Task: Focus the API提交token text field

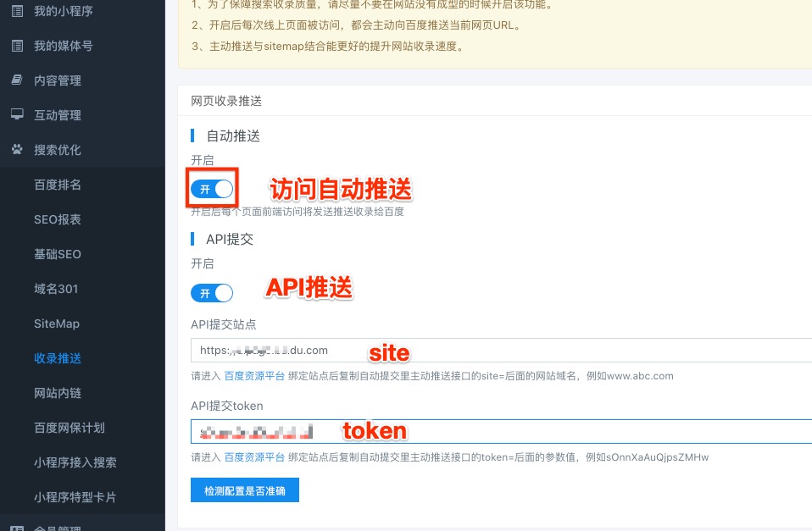Action: tap(500, 432)
